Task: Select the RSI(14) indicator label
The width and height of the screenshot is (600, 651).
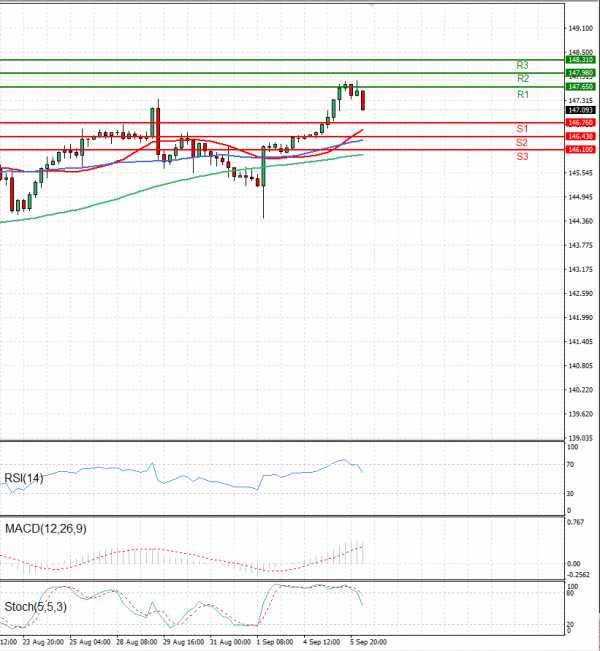Action: click(26, 477)
